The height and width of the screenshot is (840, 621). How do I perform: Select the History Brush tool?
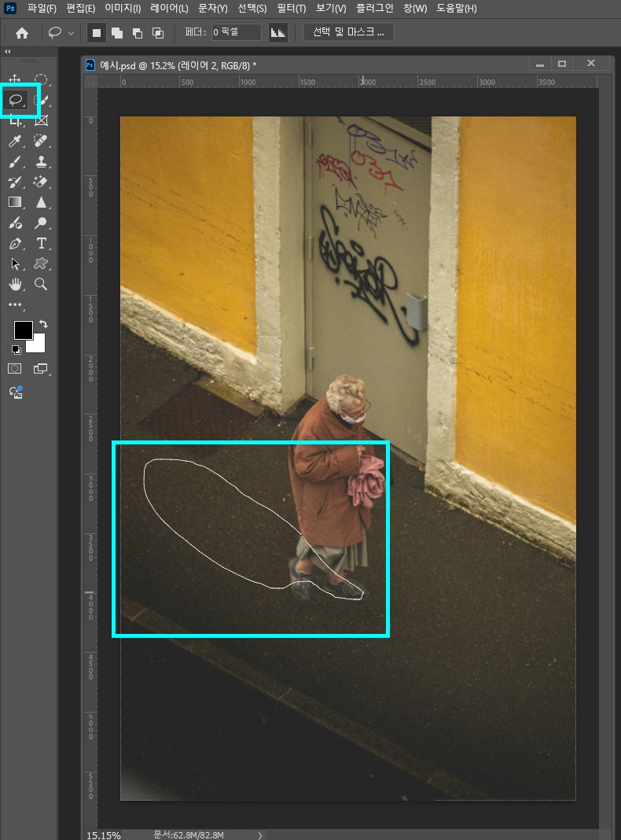pos(16,182)
